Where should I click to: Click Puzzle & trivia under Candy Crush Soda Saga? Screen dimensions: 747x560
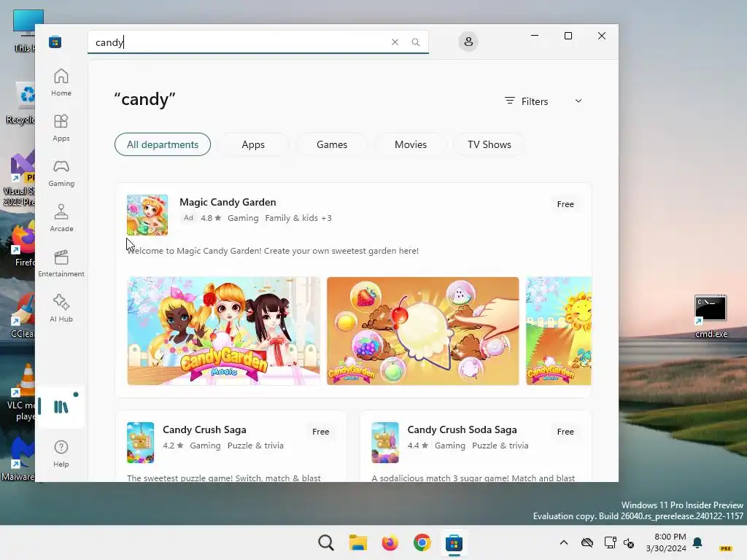click(500, 446)
